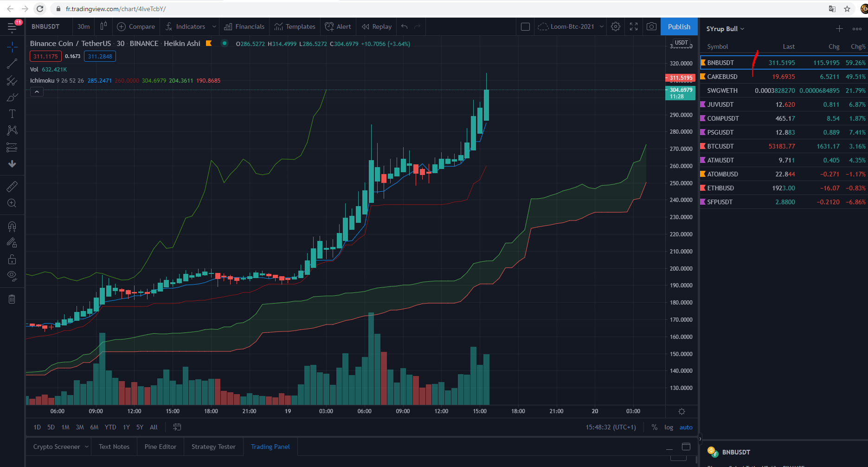Open the Pine Editor tab
The image size is (868, 467).
pos(161,447)
